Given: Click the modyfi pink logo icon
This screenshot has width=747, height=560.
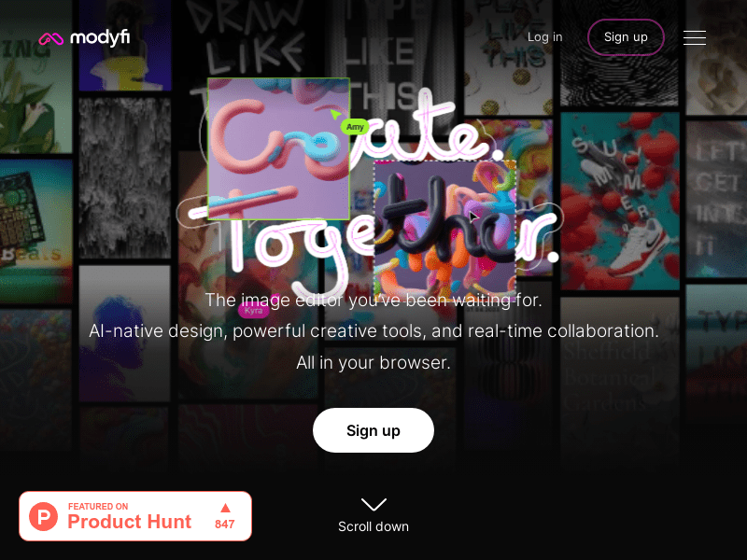Looking at the screenshot, I should (x=51, y=38).
